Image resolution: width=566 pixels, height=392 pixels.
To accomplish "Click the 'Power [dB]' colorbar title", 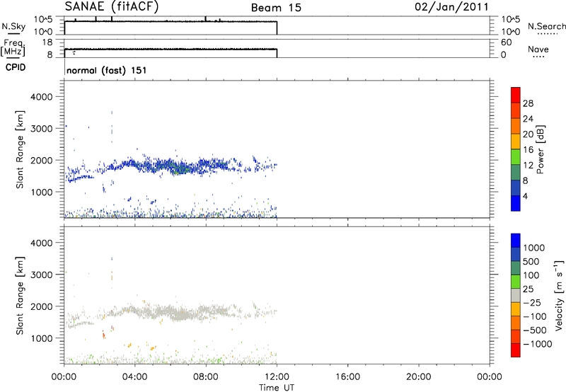I will coord(540,149).
